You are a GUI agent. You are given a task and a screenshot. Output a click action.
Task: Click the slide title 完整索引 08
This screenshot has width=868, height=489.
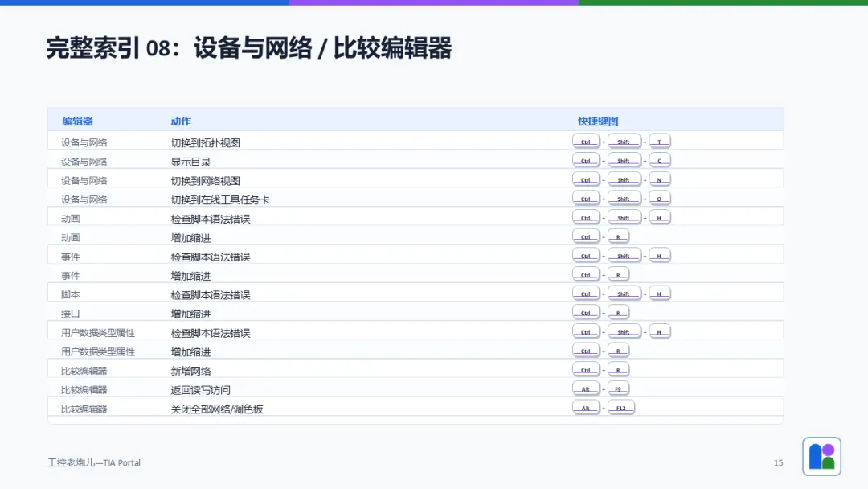pos(249,47)
